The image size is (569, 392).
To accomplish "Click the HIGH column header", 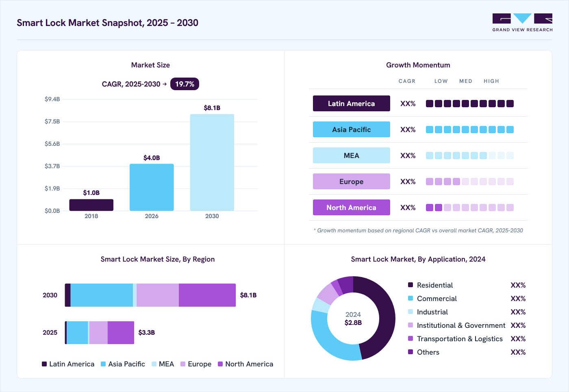I will 491,81.
